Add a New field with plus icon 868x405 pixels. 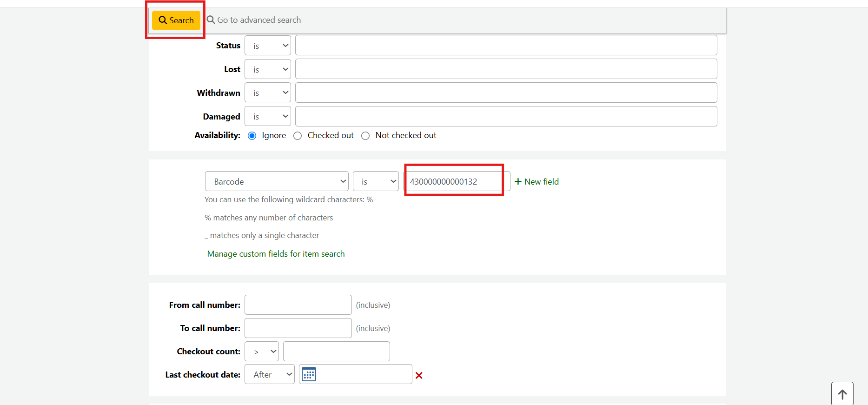tap(537, 182)
